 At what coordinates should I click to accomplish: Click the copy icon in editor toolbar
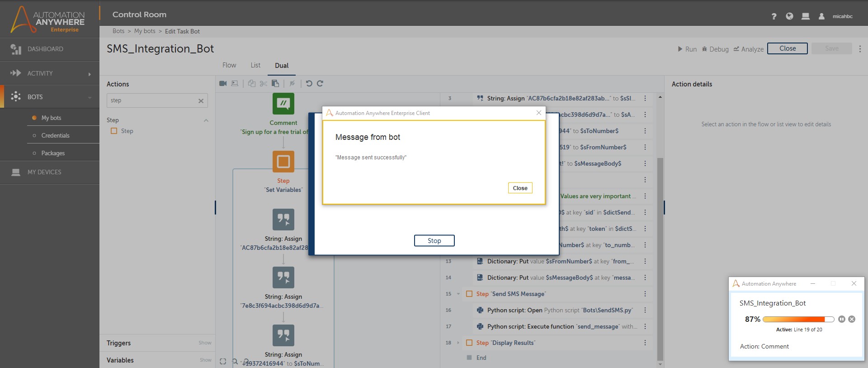(x=252, y=83)
